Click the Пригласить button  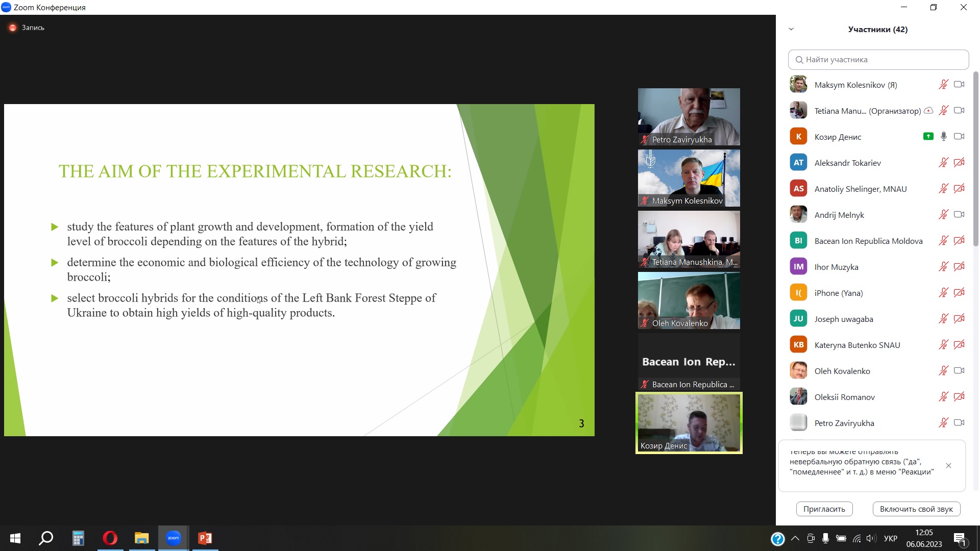coord(824,509)
